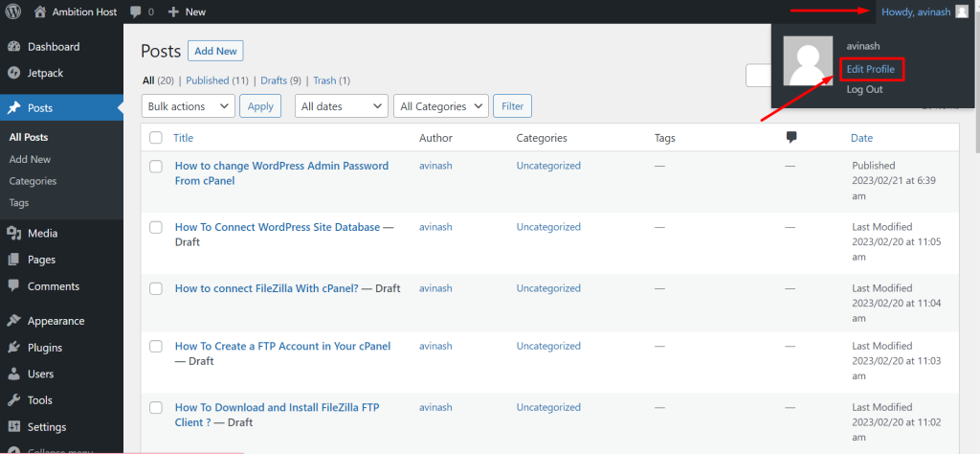Click the Settings sliders icon
The image size is (980, 454).
pos(13,427)
